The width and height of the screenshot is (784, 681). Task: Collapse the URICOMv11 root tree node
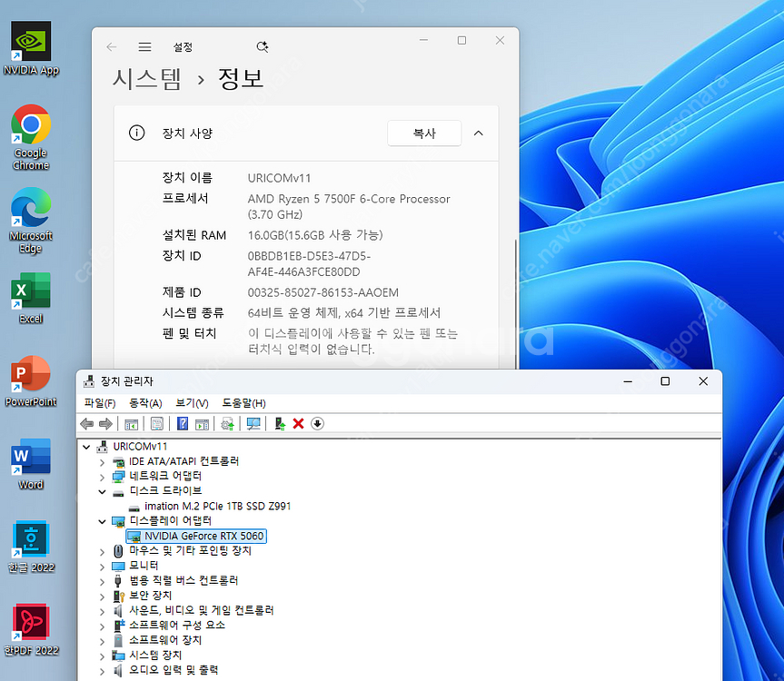86,447
